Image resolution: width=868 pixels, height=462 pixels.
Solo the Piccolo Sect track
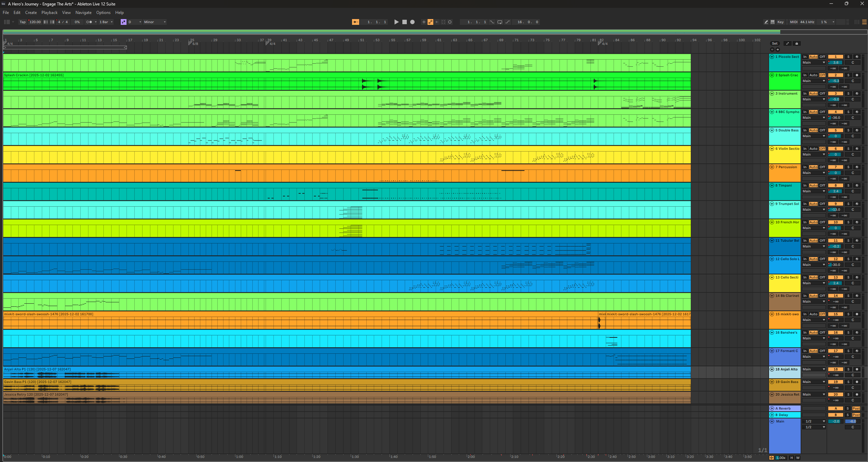click(x=848, y=57)
